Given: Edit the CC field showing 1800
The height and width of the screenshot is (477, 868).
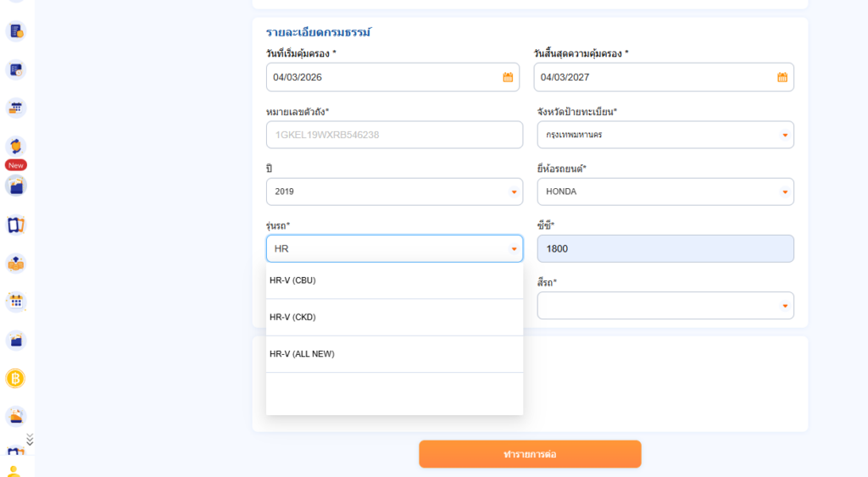Looking at the screenshot, I should [x=665, y=248].
